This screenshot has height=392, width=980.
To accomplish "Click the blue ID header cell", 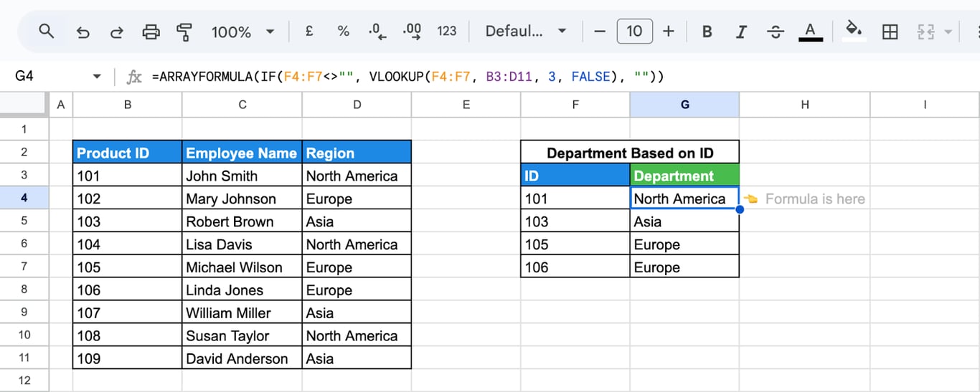I will click(x=575, y=176).
